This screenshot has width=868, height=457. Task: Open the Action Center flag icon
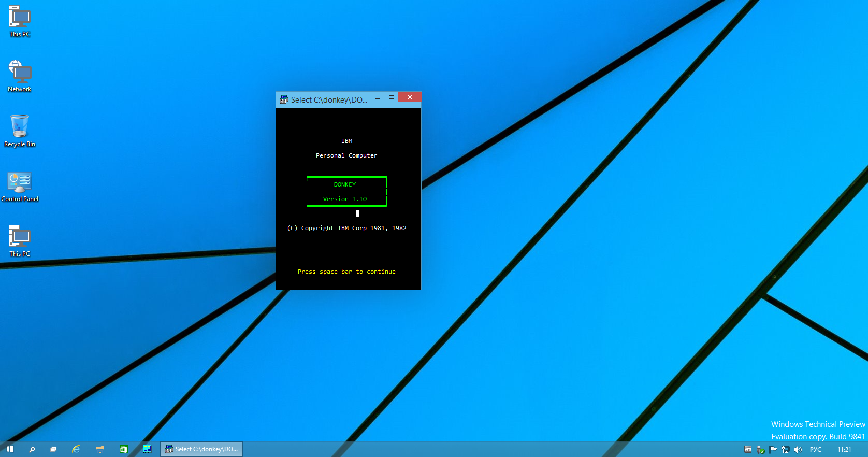(x=773, y=449)
